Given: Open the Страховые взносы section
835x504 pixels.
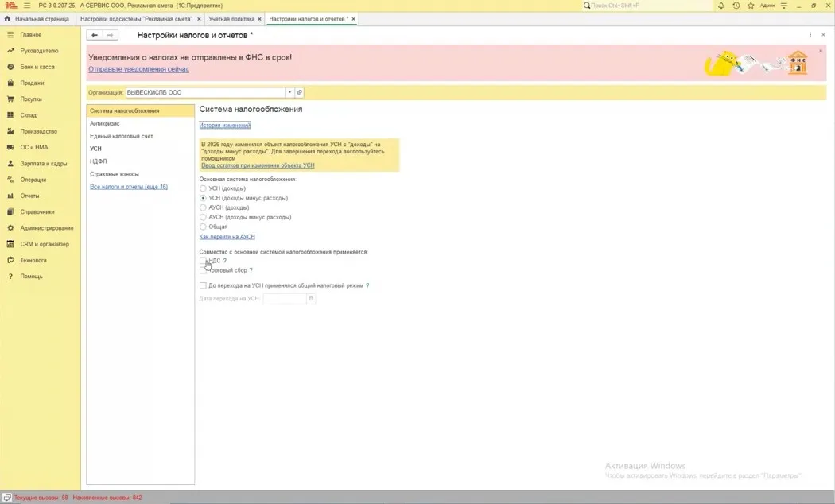Looking at the screenshot, I should coord(115,174).
